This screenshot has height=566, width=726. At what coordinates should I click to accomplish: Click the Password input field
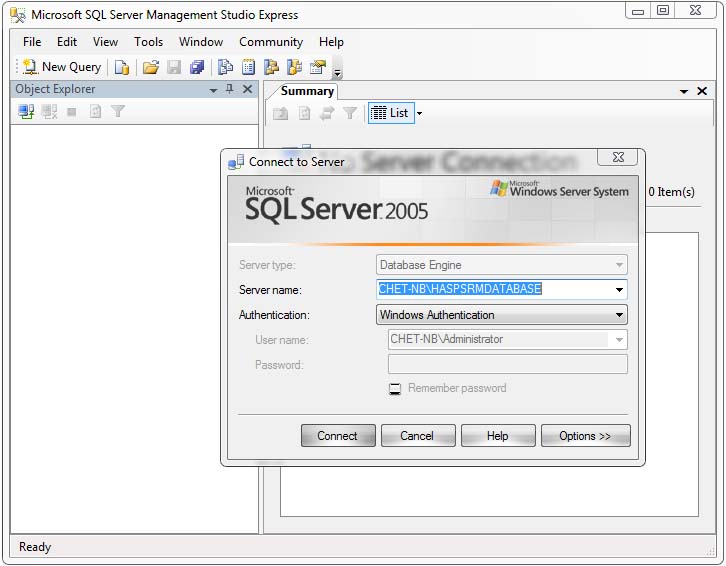pyautogui.click(x=508, y=365)
